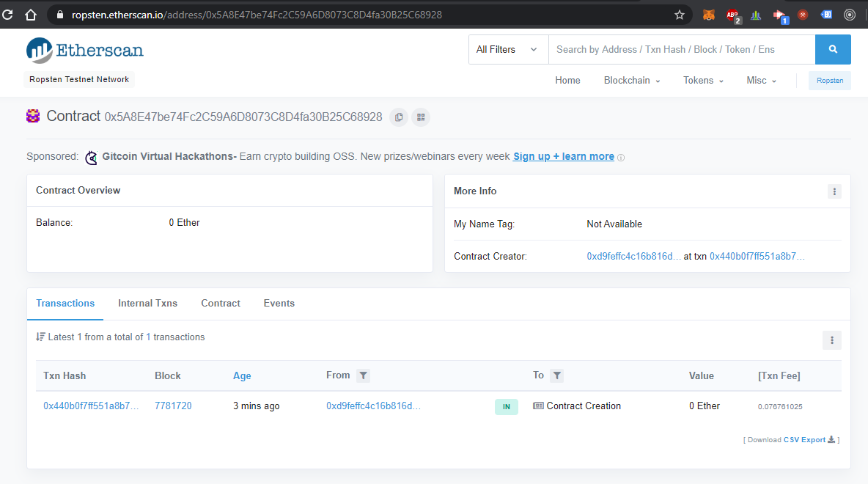Open the ABP ad blocker extension
Image resolution: width=868 pixels, height=484 pixels.
coord(733,15)
